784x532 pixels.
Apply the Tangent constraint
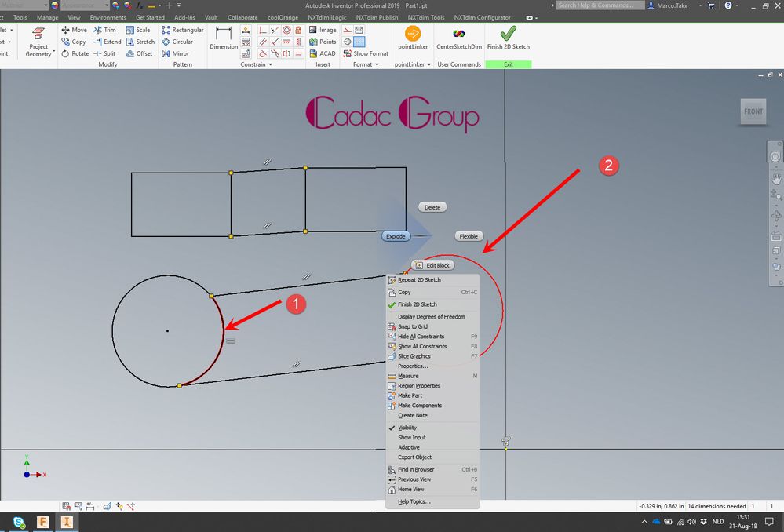[x=262, y=53]
